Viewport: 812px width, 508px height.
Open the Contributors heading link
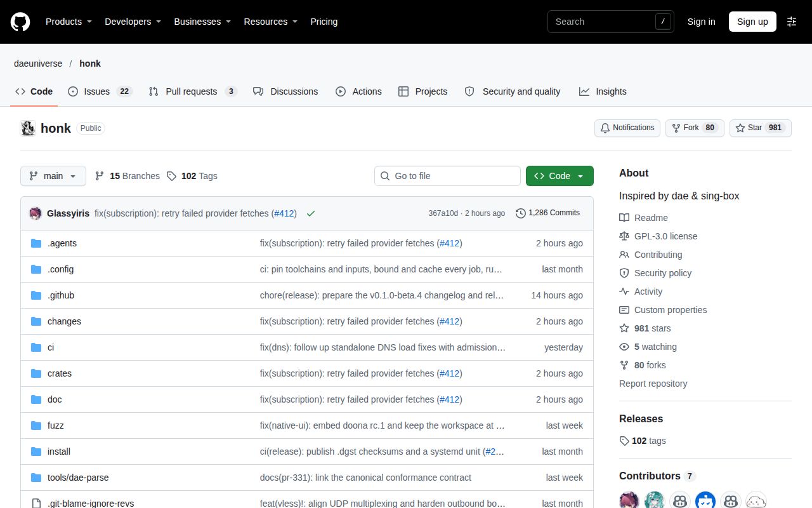coord(657,476)
